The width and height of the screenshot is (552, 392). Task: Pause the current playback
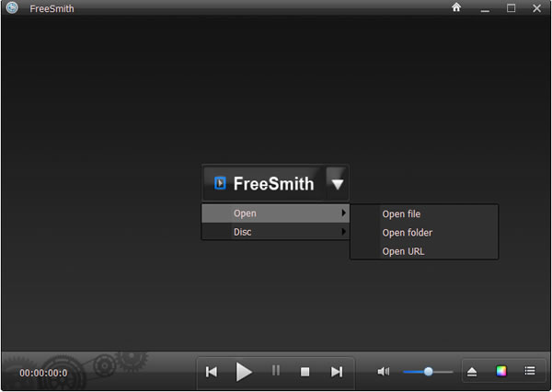click(x=276, y=371)
